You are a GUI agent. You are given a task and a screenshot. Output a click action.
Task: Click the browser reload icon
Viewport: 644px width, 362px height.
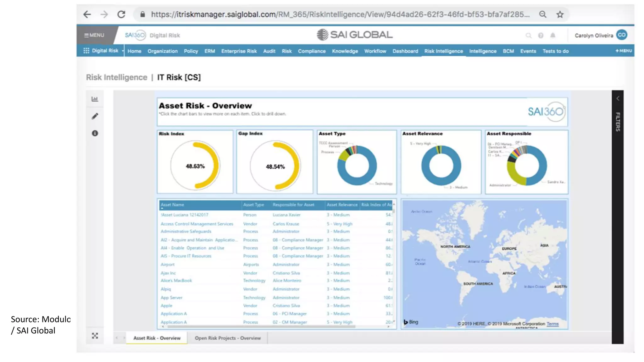click(x=121, y=14)
